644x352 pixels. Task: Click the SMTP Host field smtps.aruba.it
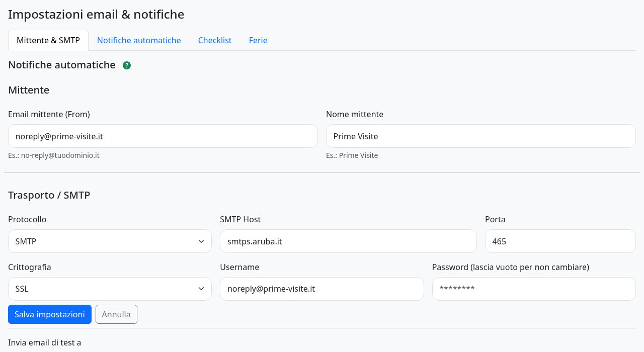(x=348, y=241)
